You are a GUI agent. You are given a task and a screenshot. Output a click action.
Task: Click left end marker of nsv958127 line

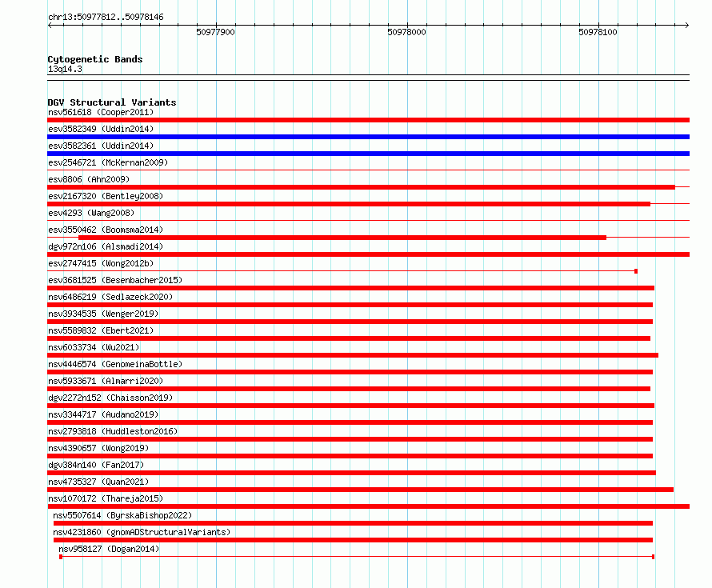[x=61, y=557]
